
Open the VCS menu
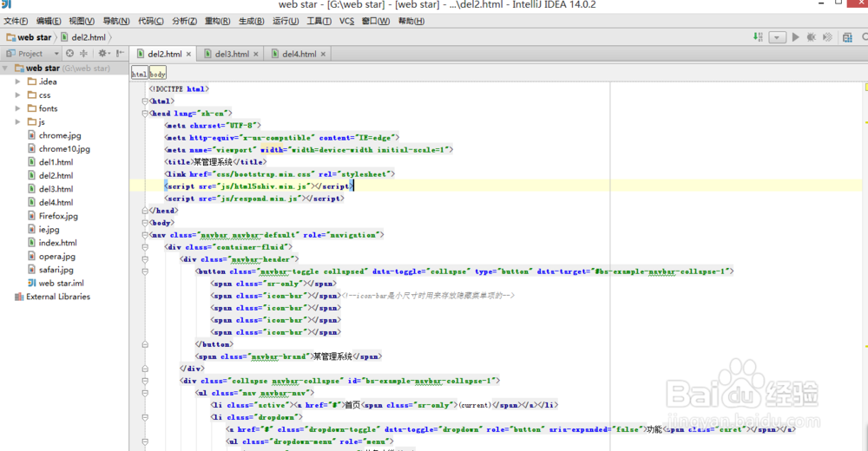346,21
